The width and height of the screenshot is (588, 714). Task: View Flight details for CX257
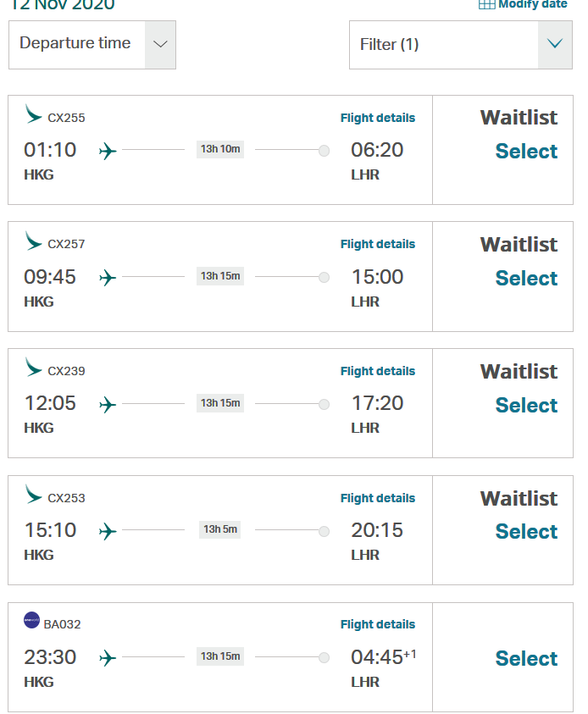point(378,244)
